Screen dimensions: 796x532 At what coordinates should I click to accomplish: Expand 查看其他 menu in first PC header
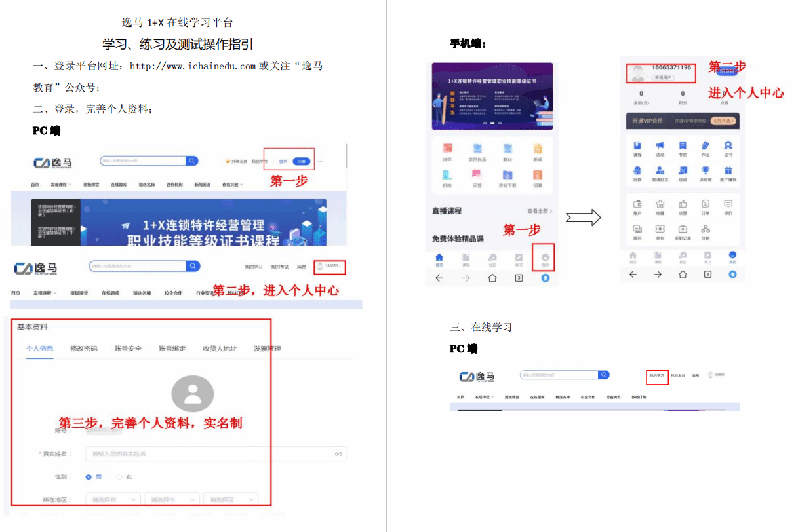[x=233, y=185]
